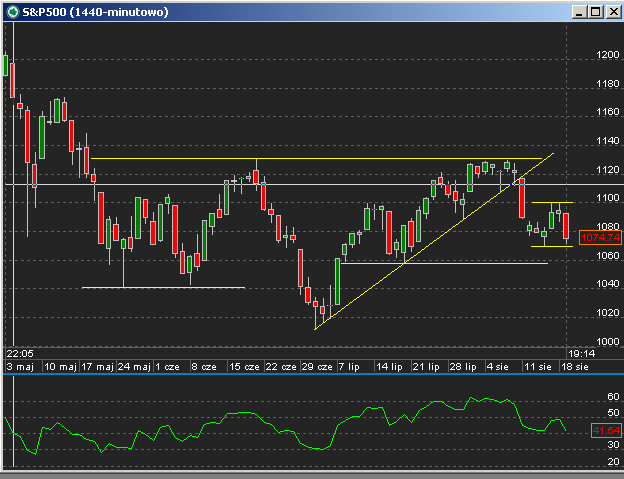Select the yellow horizontal line near 1058
Screen dimensions: 624x479
click(444, 263)
